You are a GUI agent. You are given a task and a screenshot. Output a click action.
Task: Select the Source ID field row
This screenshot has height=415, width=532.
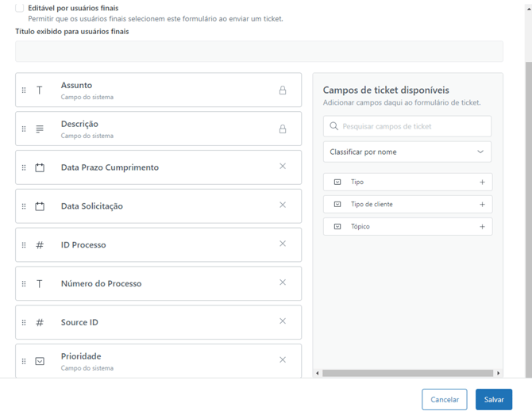(159, 322)
